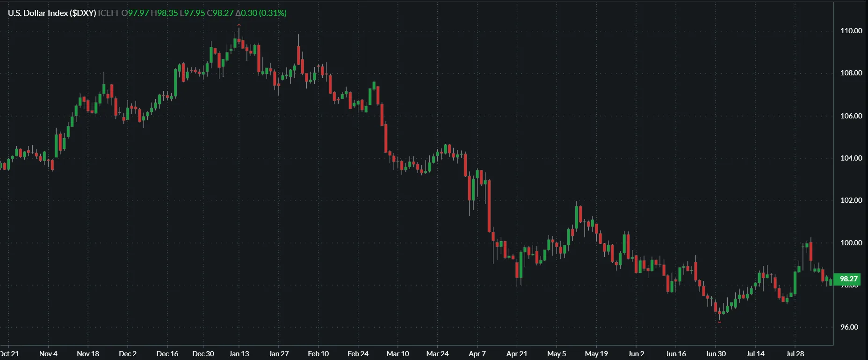Screen dimensions: 868x360
Task: Click the Jul 28 date label
Action: (x=795, y=354)
